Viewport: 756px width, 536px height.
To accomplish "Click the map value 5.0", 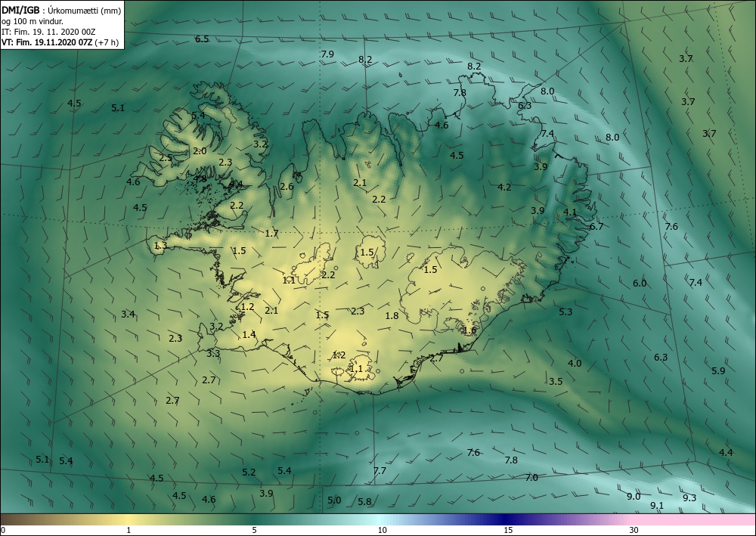I will point(334,500).
